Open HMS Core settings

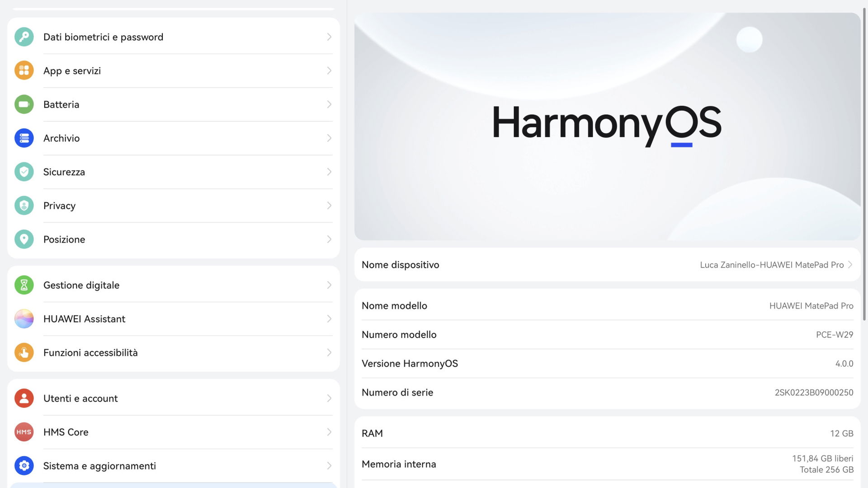tap(174, 432)
